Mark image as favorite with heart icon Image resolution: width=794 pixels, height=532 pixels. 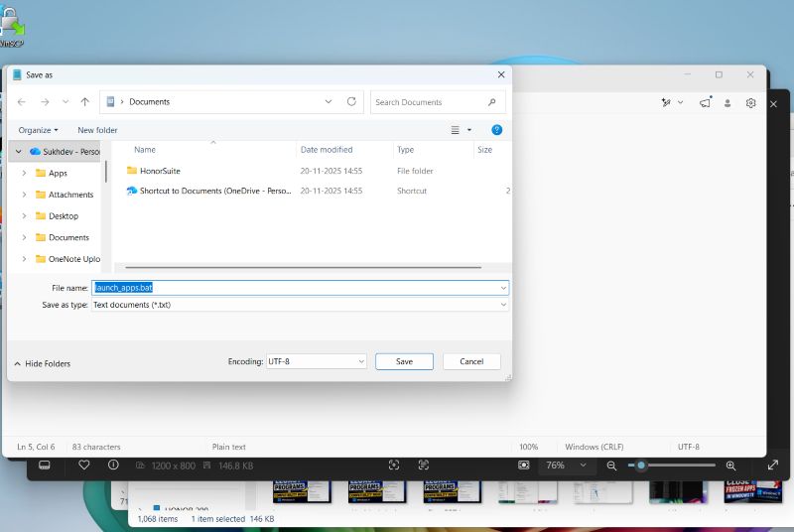[x=84, y=465]
